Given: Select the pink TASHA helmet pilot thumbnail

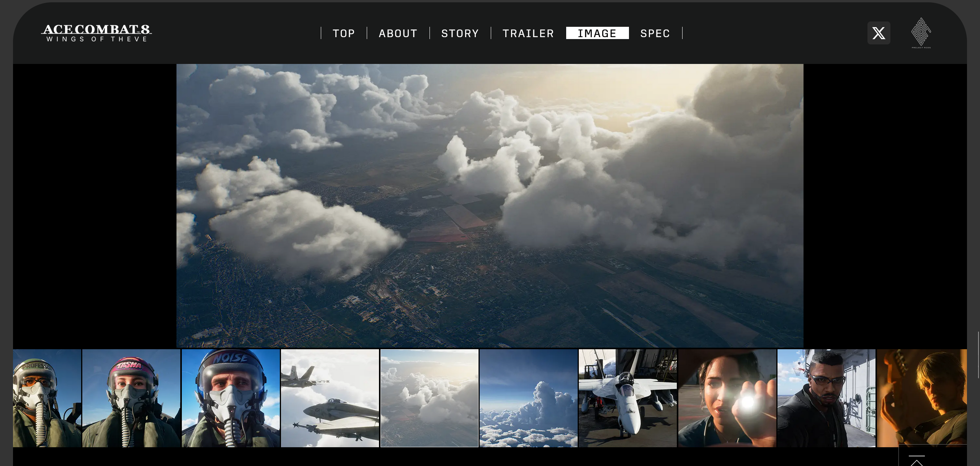Looking at the screenshot, I should coord(131,398).
